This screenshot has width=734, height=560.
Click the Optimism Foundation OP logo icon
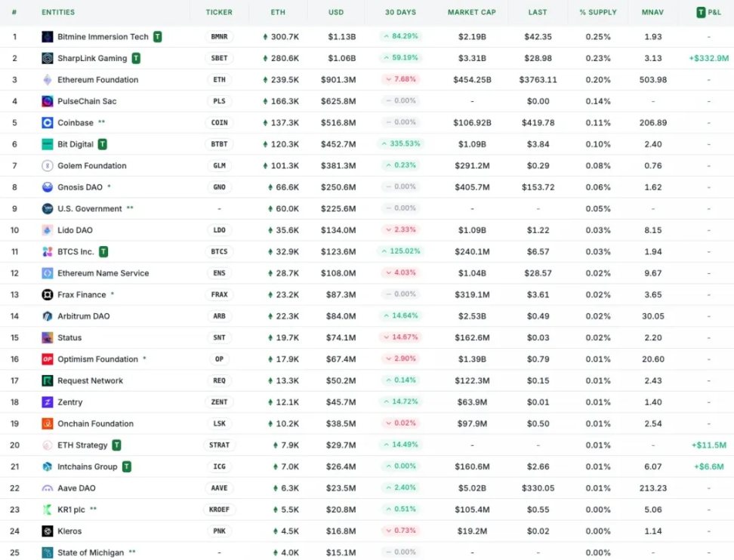point(48,359)
